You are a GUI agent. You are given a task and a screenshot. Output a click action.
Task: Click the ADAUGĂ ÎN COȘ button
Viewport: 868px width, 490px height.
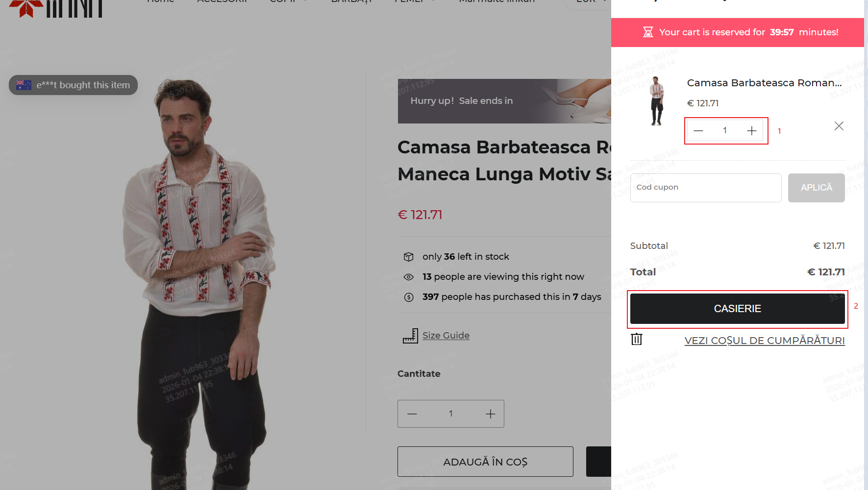[485, 462]
